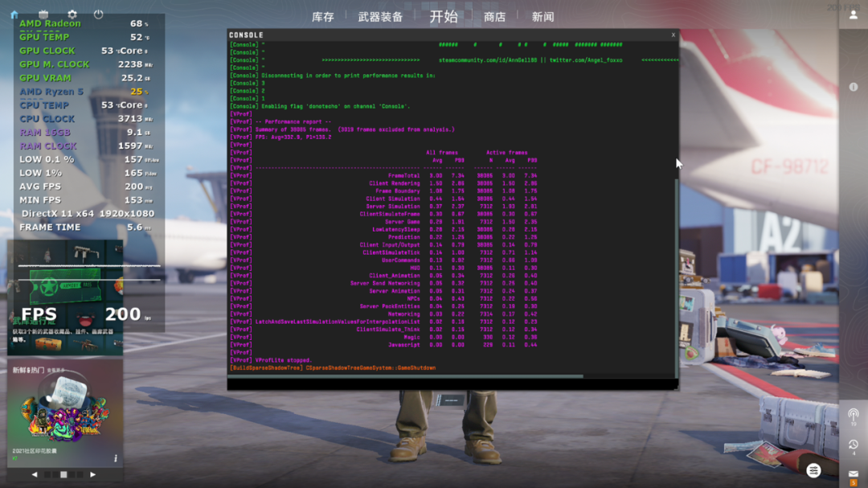Image resolution: width=868 pixels, height=488 pixels.
Task: Open the 新闻 news tab
Action: tap(542, 17)
